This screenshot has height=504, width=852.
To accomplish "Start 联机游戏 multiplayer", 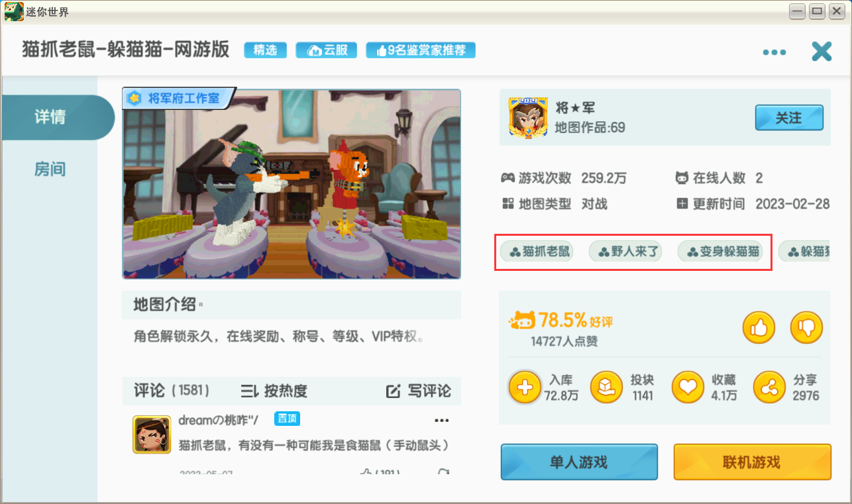I will pyautogui.click(x=752, y=462).
